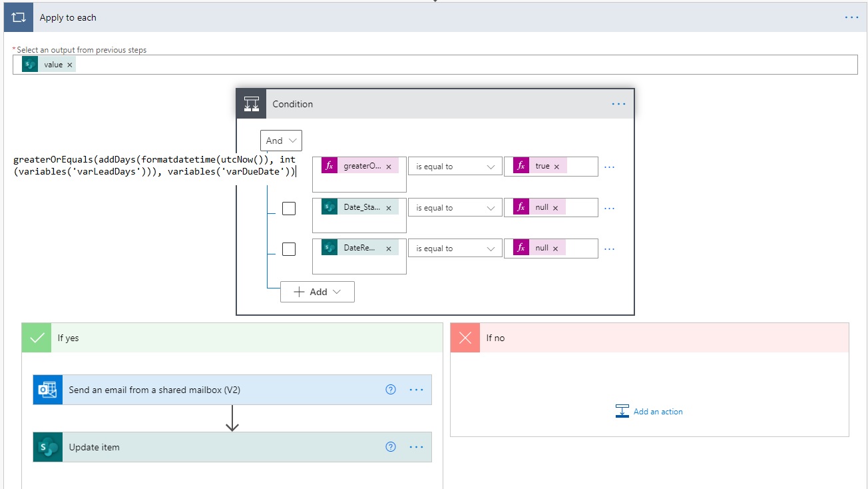This screenshot has height=489, width=868.
Task: Open operator dropdown for Date_Sta... row
Action: (455, 208)
